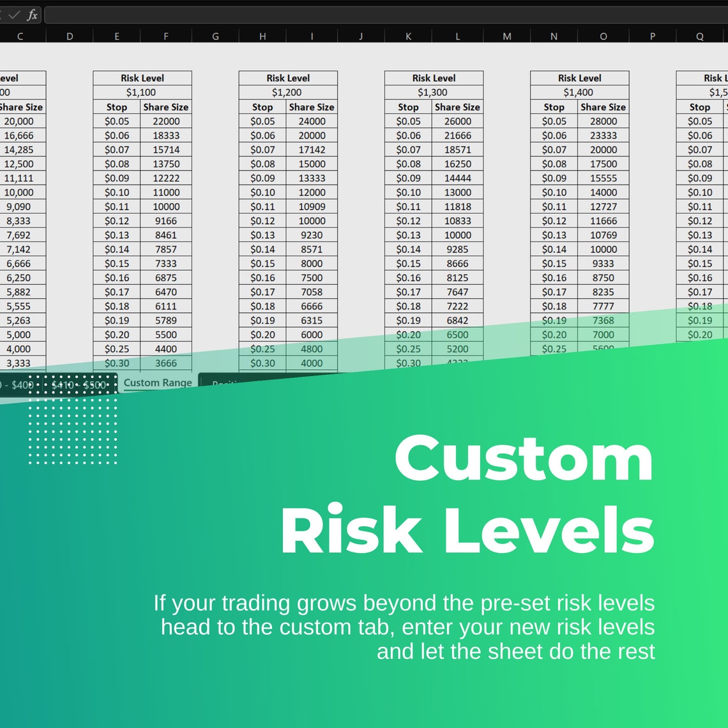
Task: Select the column Q header
Action: pyautogui.click(x=699, y=36)
